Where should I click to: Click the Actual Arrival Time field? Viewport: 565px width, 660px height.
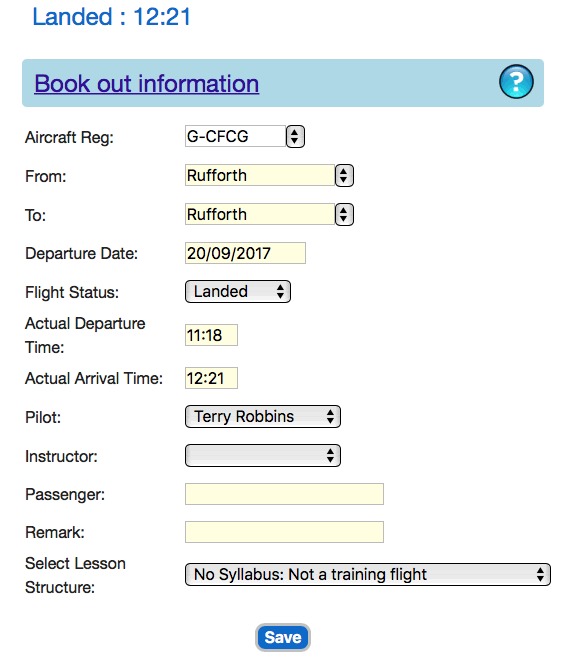tap(211, 378)
